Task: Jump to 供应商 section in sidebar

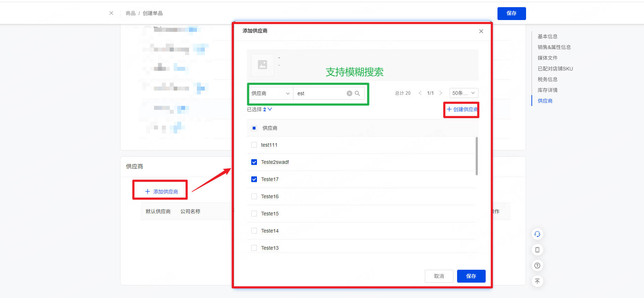Action: [x=545, y=101]
